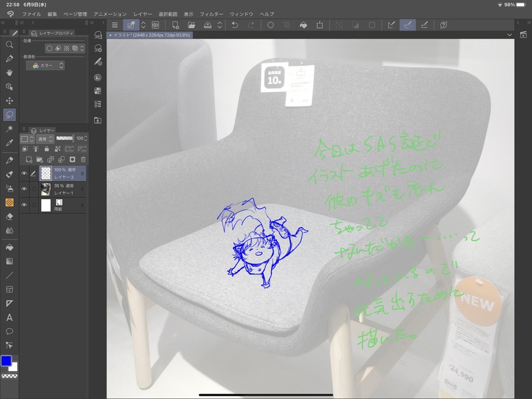Select the Zoom magnifier tool
The width and height of the screenshot is (532, 399).
[x=9, y=45]
